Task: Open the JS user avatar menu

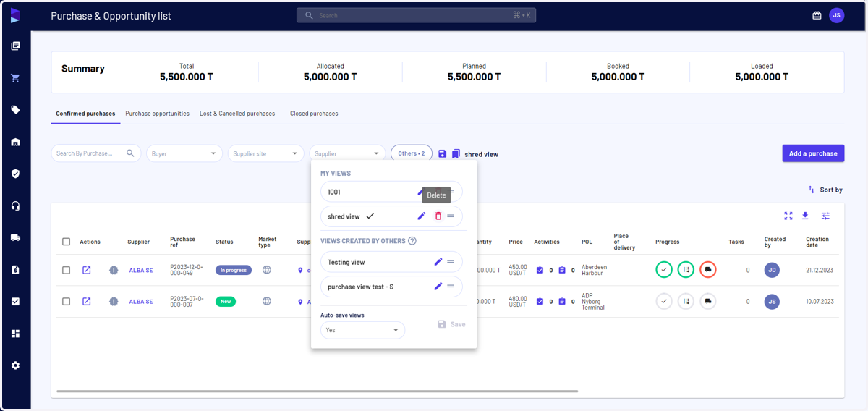Action: point(837,15)
